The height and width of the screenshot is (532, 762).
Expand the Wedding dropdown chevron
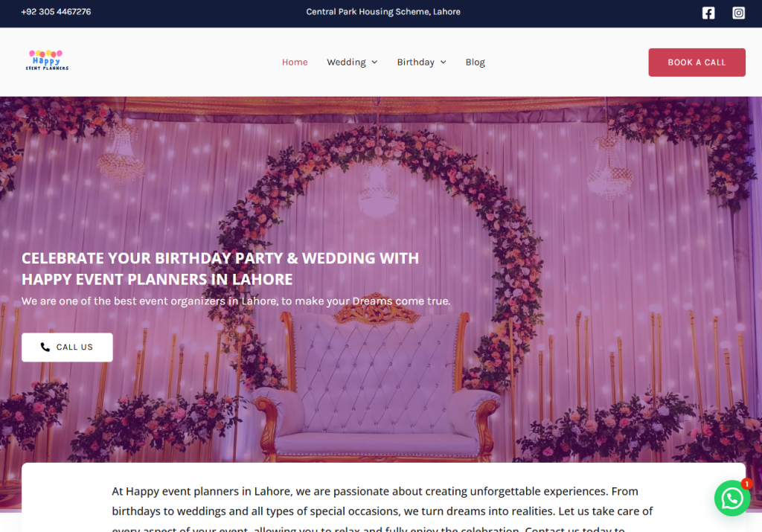tap(374, 63)
